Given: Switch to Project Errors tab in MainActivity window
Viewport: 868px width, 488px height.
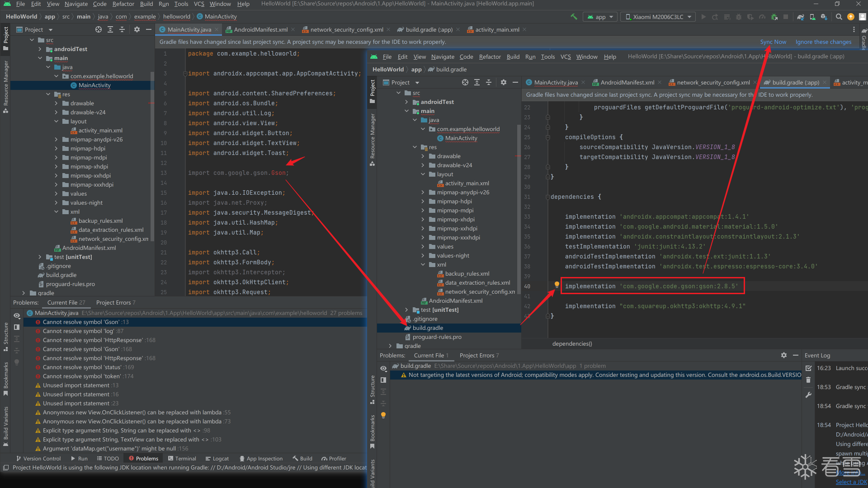Looking at the screenshot, I should pos(115,302).
